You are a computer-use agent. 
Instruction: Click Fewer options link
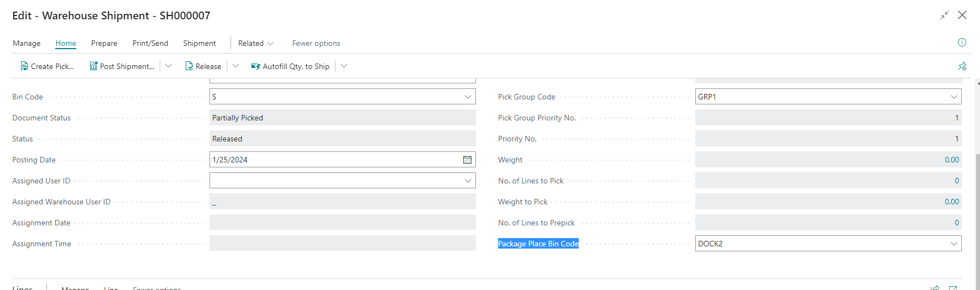(316, 43)
